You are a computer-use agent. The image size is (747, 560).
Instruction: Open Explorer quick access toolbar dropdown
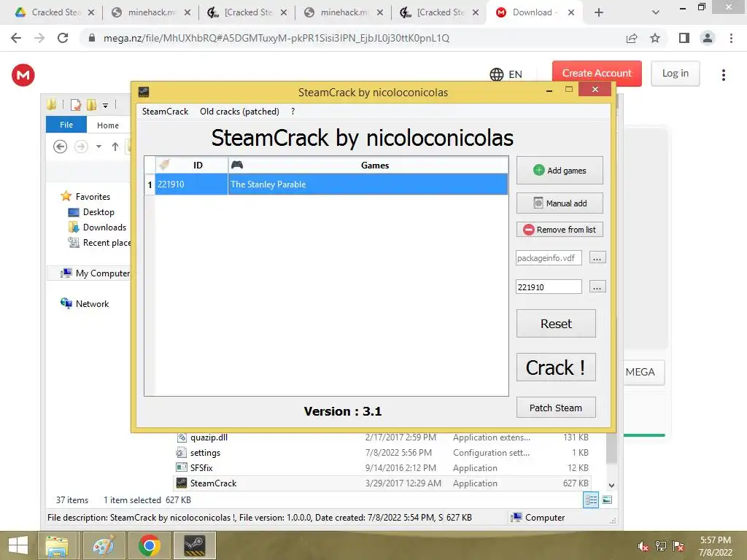coord(105,105)
